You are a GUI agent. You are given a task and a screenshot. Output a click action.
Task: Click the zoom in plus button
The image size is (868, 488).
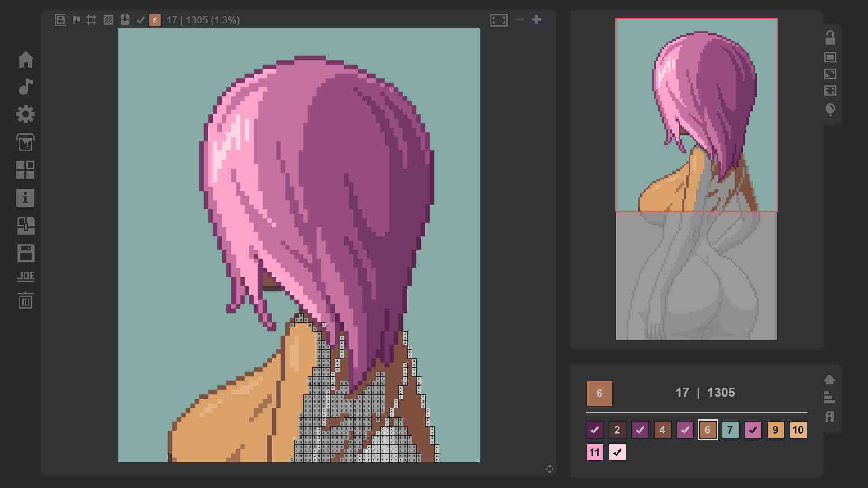pos(537,20)
